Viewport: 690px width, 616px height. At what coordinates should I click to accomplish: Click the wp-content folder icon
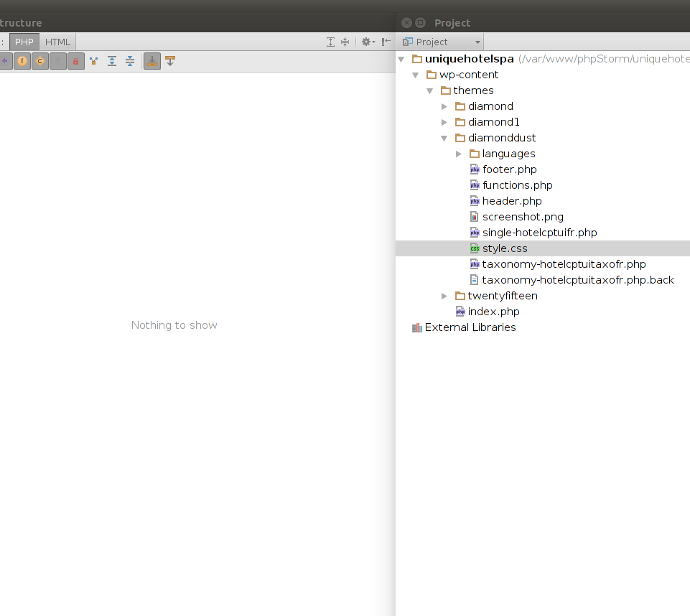click(432, 75)
